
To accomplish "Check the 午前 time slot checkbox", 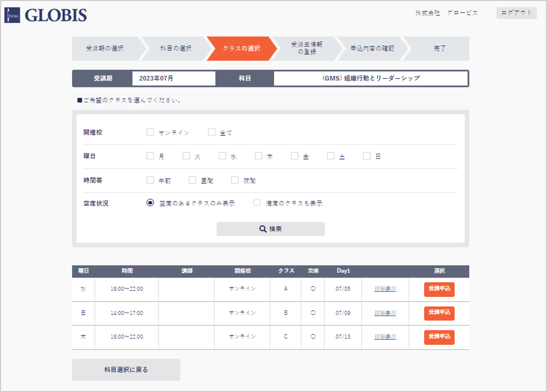I will 150,180.
